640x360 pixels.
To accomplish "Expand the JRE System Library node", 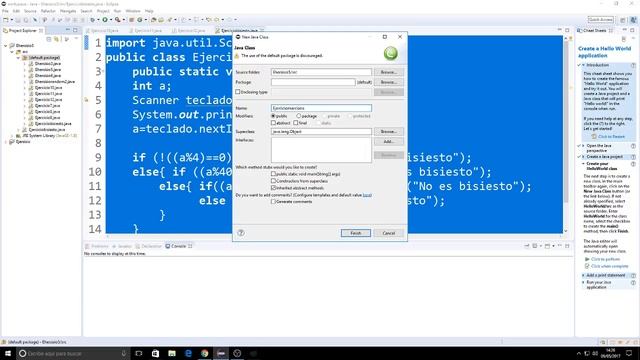I will tap(12, 136).
